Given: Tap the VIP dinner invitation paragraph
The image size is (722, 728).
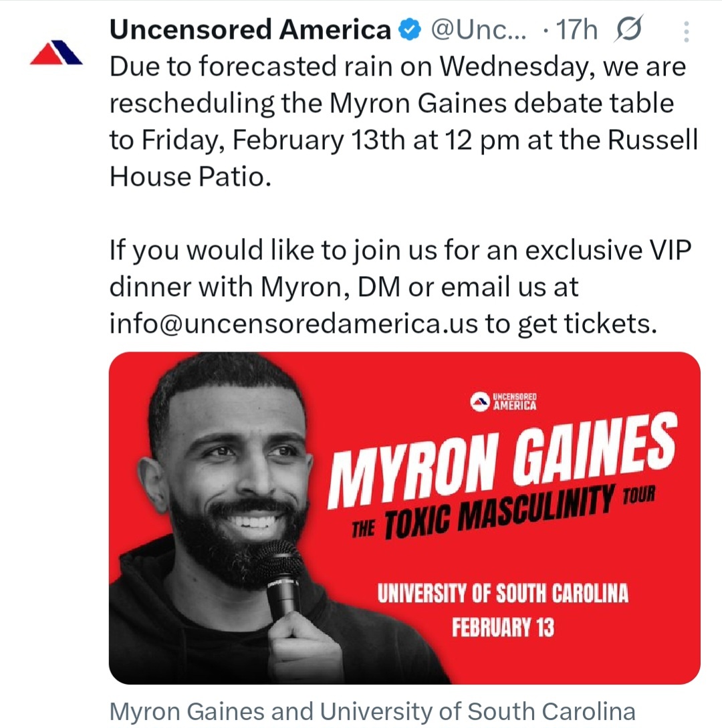Looking at the screenshot, I should coord(401,287).
